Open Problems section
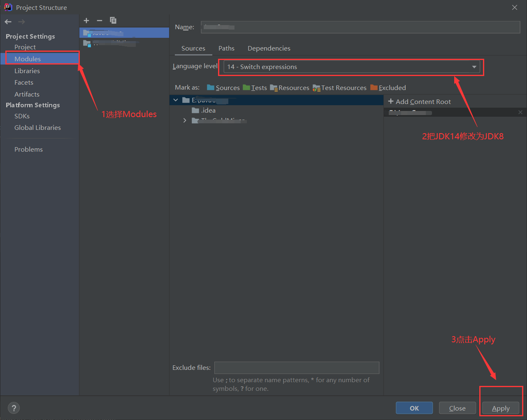This screenshot has height=420, width=527. click(28, 149)
